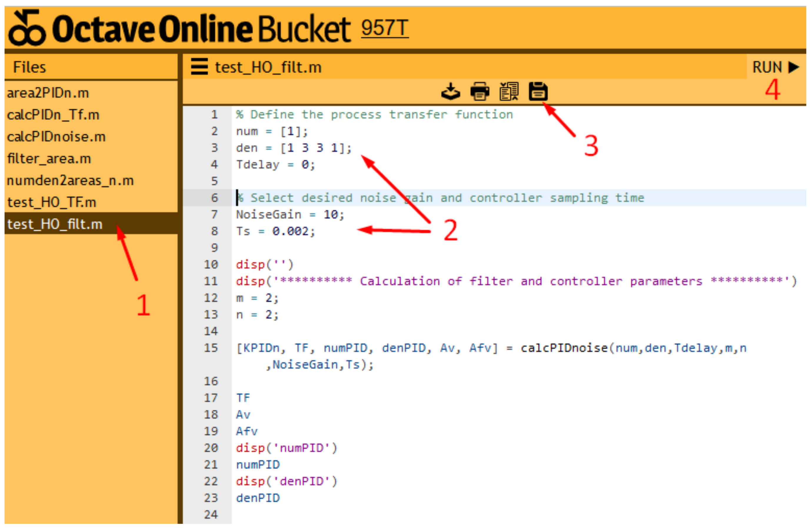
Task: Click line number 15 in gutter
Action: pos(211,348)
